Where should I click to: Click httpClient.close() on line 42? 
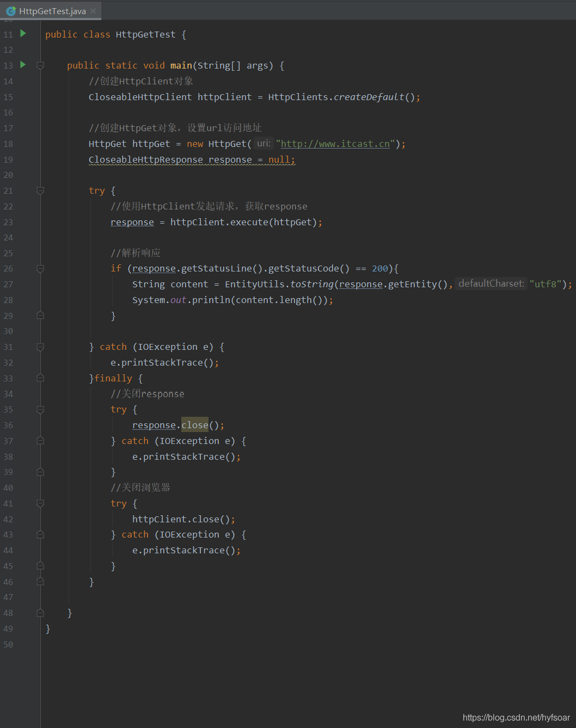tap(181, 519)
